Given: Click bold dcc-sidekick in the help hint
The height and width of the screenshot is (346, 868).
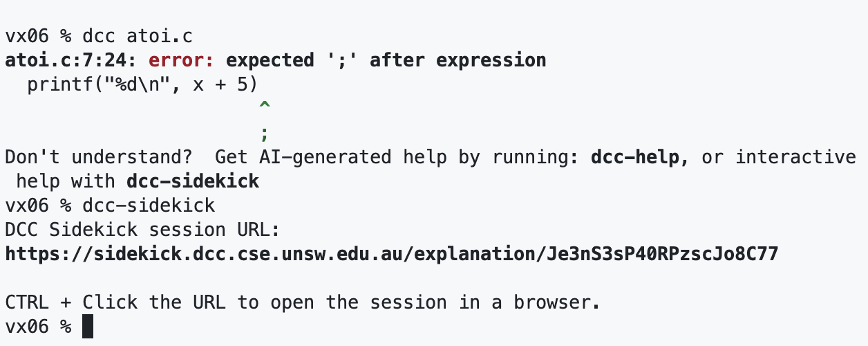Looking at the screenshot, I should click(x=193, y=181).
